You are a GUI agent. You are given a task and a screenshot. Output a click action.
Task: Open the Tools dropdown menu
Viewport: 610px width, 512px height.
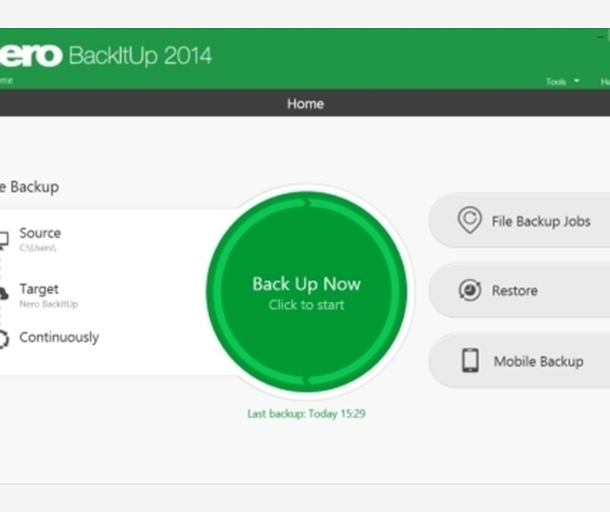tap(555, 82)
